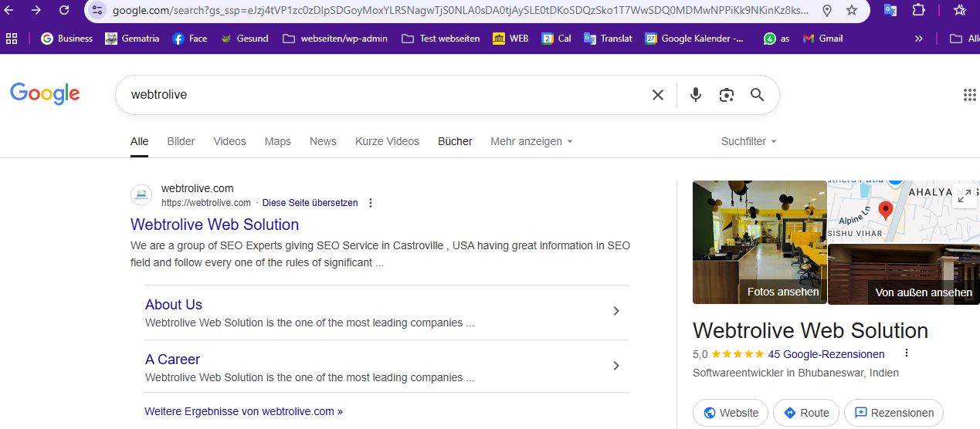Open the Google apps grid icon
This screenshot has height=429, width=980.
pos(970,95)
